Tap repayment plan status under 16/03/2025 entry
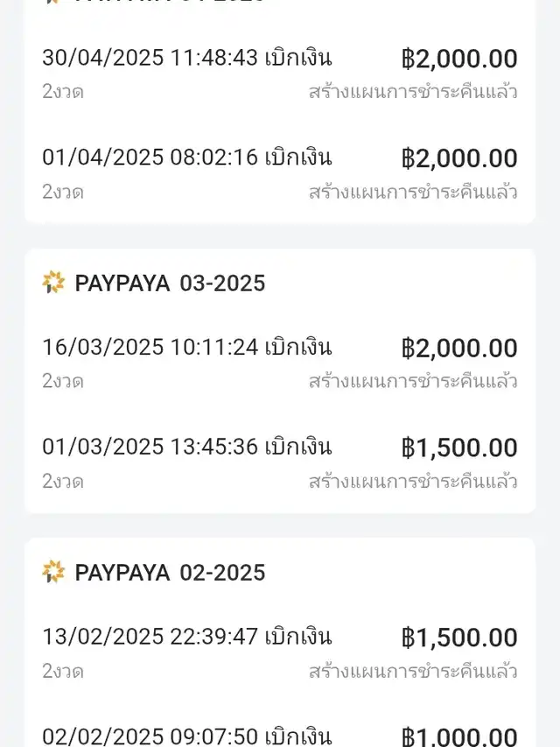 click(413, 381)
